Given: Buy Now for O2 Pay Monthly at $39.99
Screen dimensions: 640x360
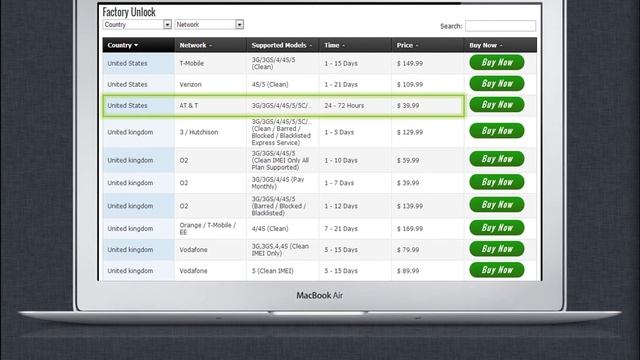Looking at the screenshot, I should [x=497, y=182].
